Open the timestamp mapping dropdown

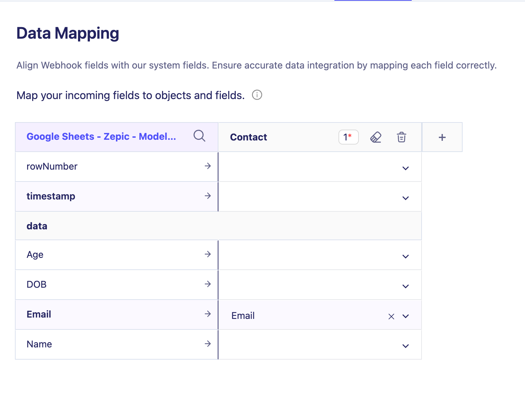pyautogui.click(x=405, y=198)
